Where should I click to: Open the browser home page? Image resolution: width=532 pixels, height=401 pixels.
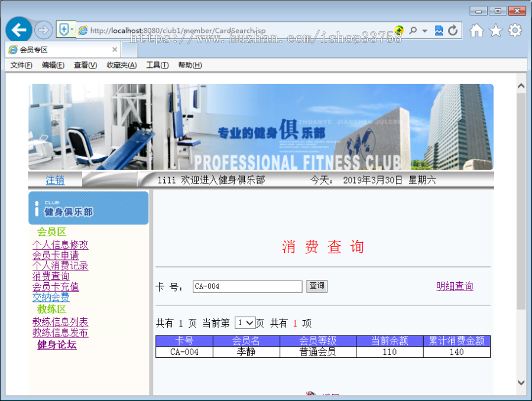pos(476,30)
